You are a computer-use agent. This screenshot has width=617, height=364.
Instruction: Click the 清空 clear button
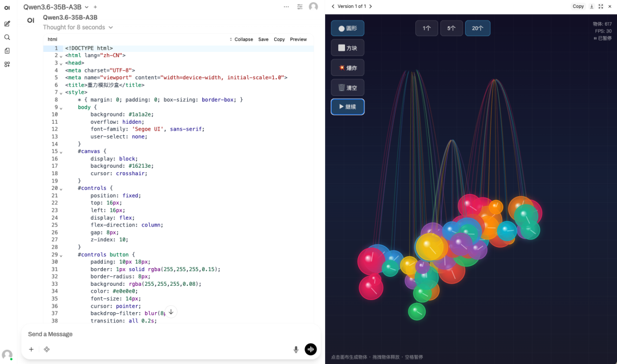pos(347,88)
